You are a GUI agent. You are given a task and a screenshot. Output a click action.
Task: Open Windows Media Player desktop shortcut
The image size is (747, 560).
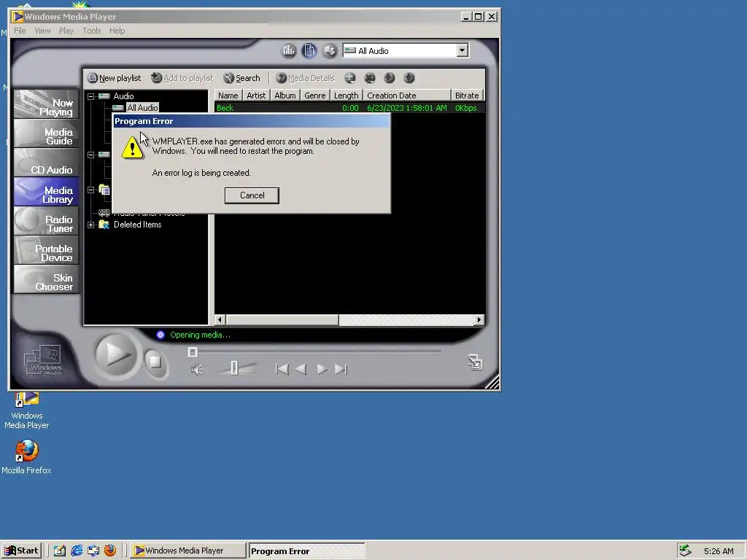[27, 411]
